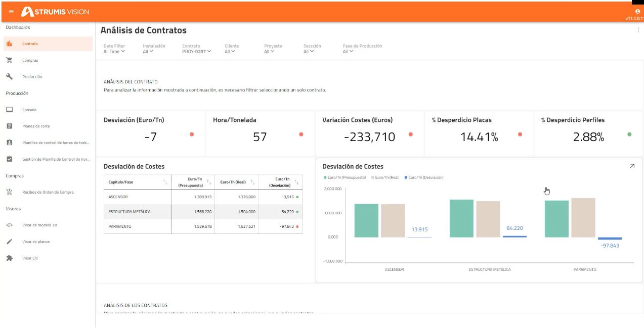
Task: Open the Contrato PROY-0287 dropdown
Action: point(197,51)
